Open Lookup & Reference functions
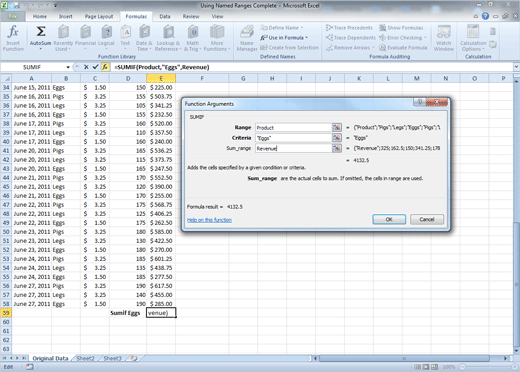520x372 pixels. click(x=168, y=38)
